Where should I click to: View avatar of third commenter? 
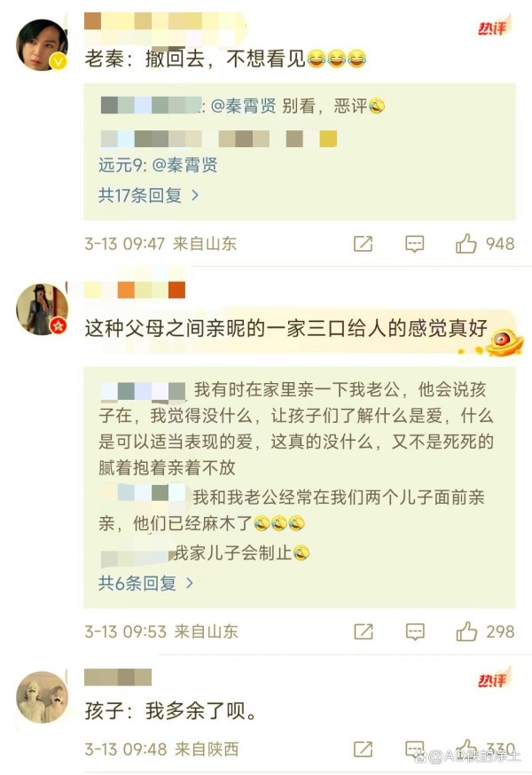point(42,697)
